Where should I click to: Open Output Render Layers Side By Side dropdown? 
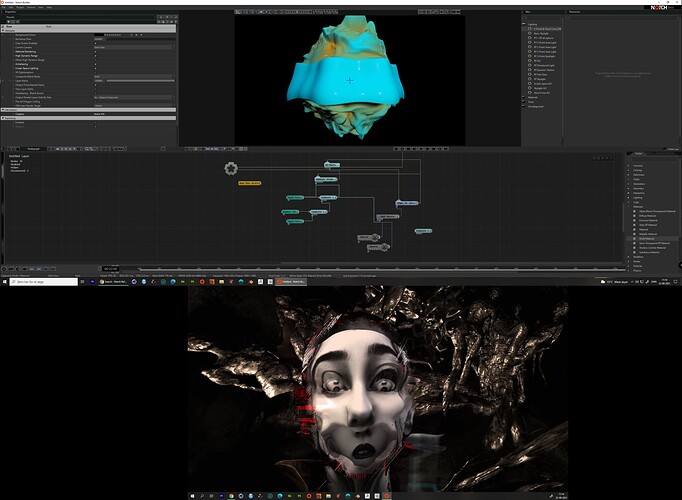(134, 97)
